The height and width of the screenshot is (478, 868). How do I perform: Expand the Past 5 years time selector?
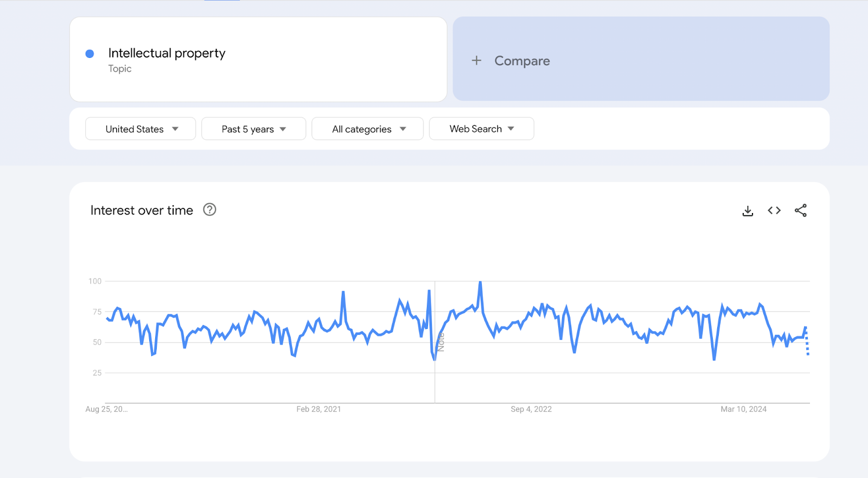coord(253,128)
